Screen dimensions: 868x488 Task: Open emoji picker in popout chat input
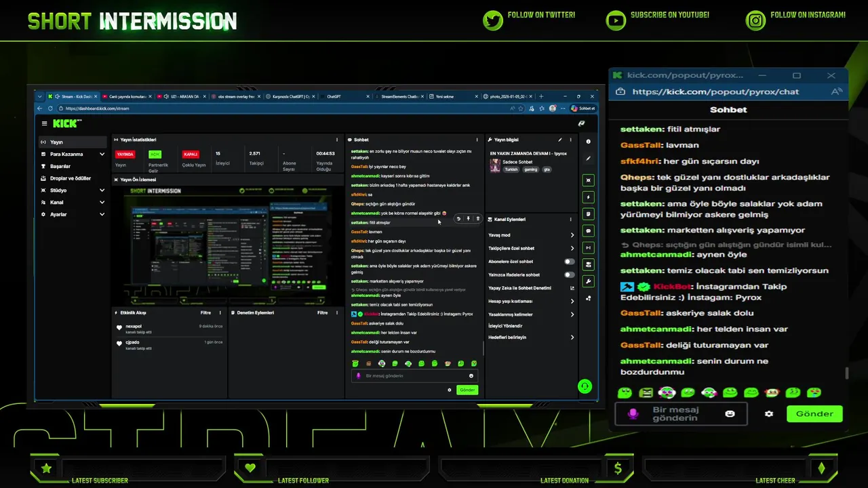pos(730,413)
